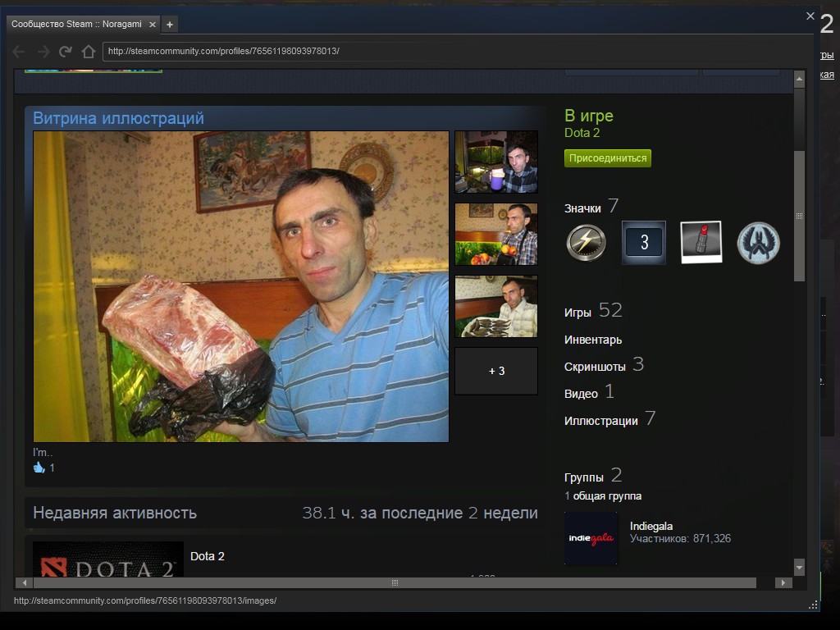Click the Dota 2 in-game status text
The height and width of the screenshot is (630, 840).
[582, 133]
